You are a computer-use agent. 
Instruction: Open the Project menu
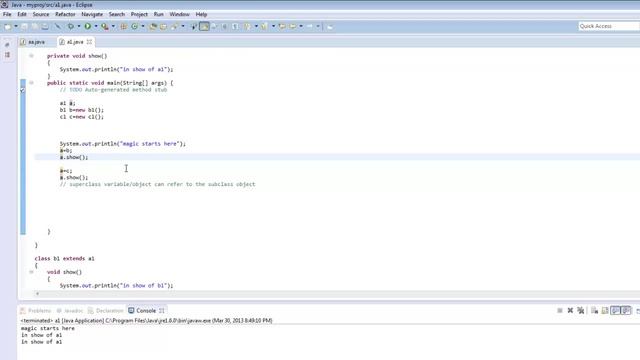[139, 14]
